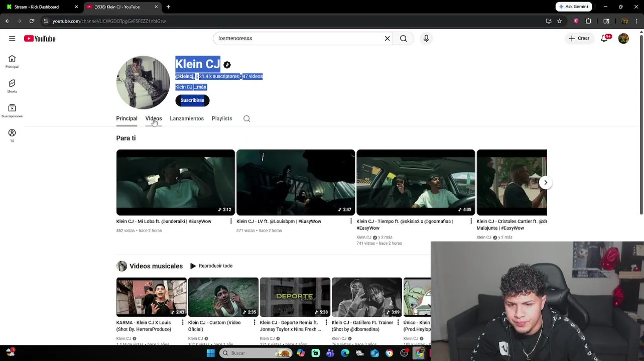Clear the search box with the X icon
The width and height of the screenshot is (644, 361).
(x=388, y=39)
